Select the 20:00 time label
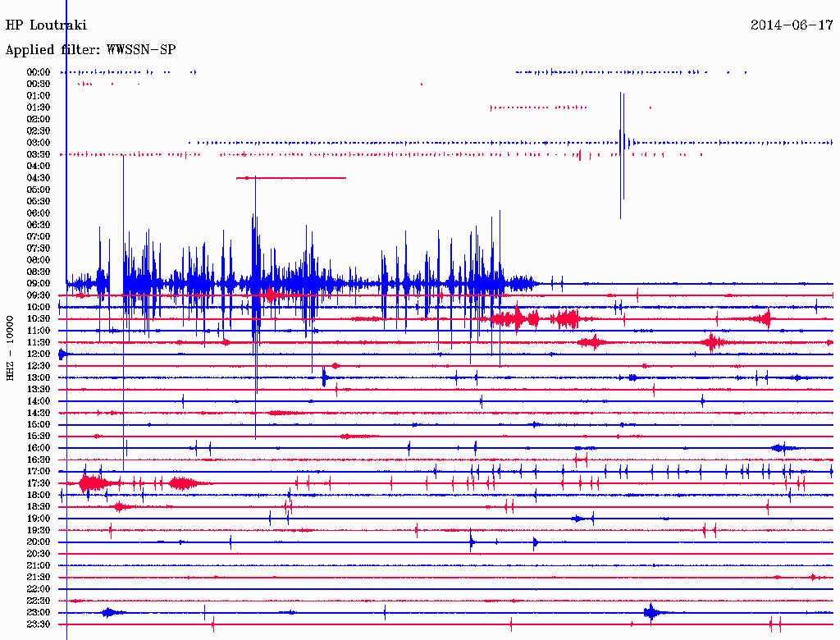840x640 pixels. click(39, 542)
